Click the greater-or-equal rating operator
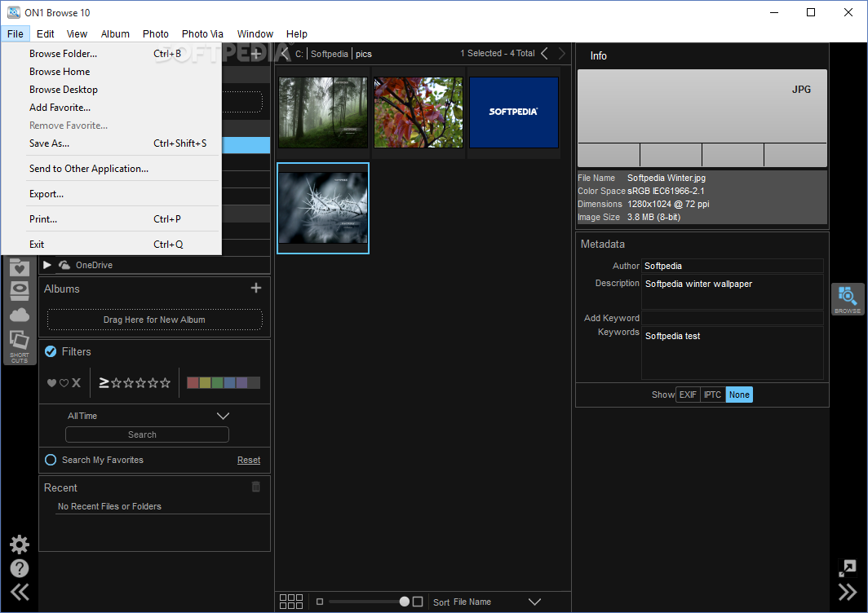This screenshot has width=868, height=613. click(104, 382)
